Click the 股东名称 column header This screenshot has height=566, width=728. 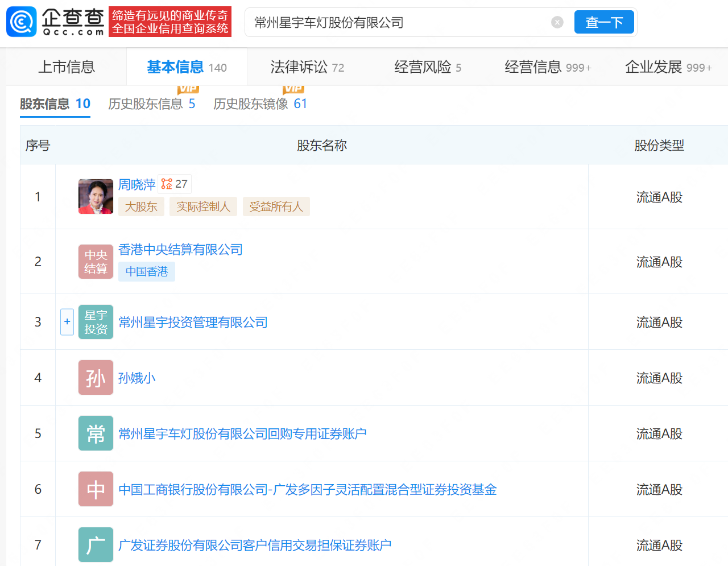coord(321,146)
